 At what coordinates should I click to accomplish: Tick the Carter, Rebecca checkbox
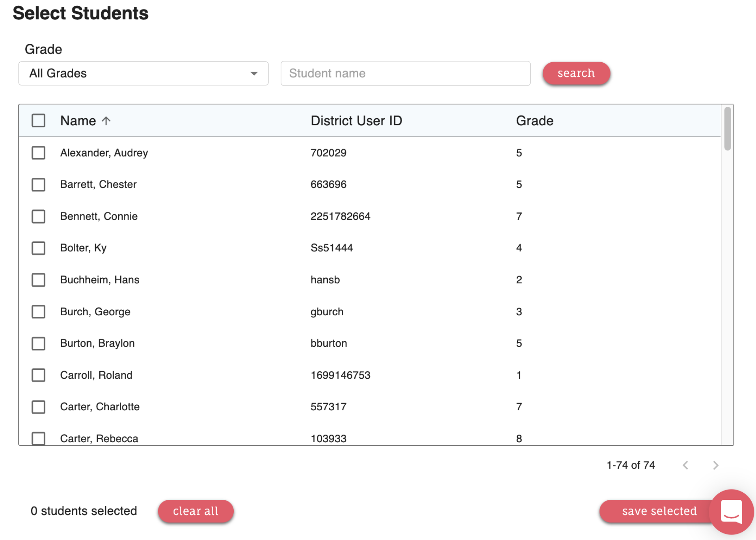[x=38, y=438]
